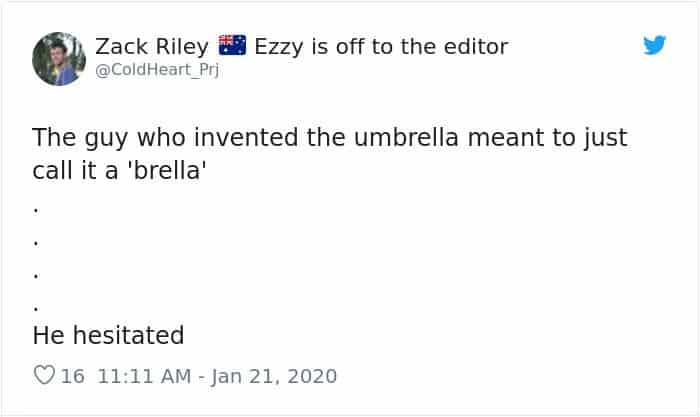The width and height of the screenshot is (700, 417).
Task: Open the 11:11 AM timestamp
Action: tap(140, 377)
